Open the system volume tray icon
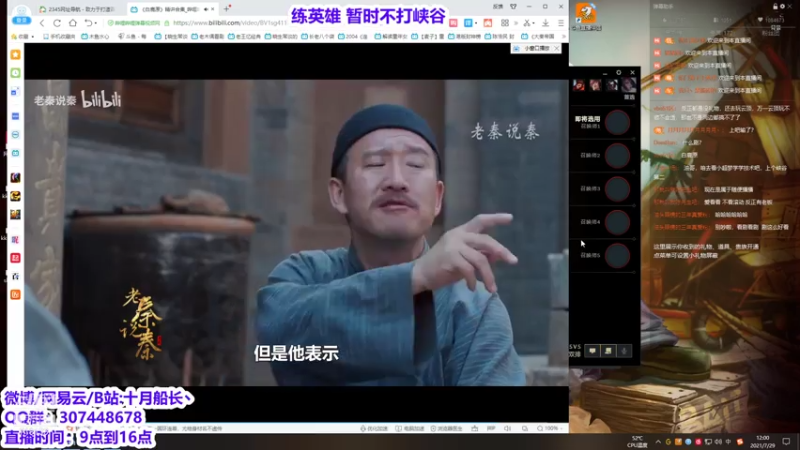The image size is (800, 450). (718, 442)
